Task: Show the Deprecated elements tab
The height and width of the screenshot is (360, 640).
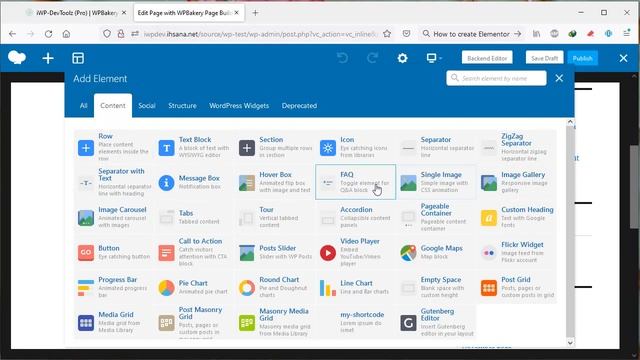Action: click(299, 106)
